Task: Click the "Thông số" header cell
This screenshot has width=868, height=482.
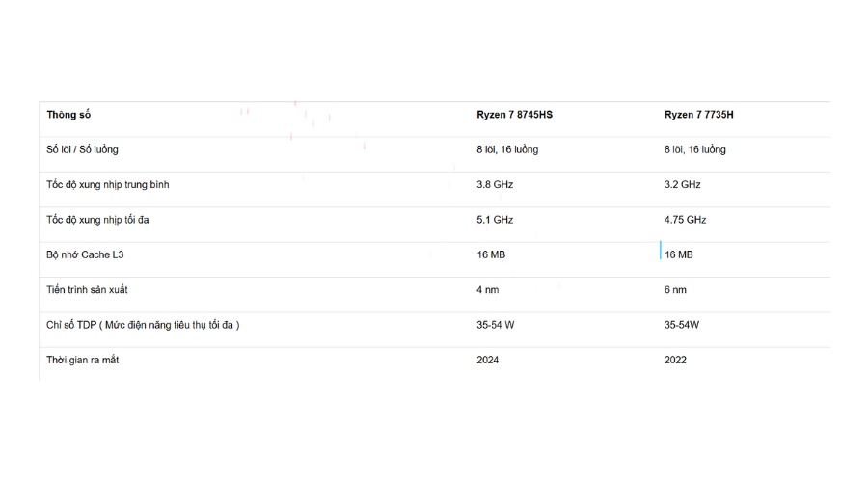Action: coord(68,115)
